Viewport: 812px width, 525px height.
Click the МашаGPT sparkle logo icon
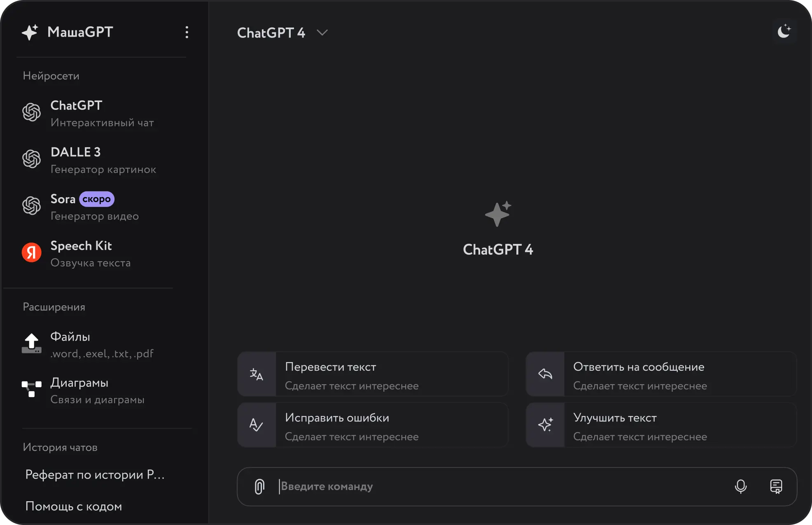(30, 32)
